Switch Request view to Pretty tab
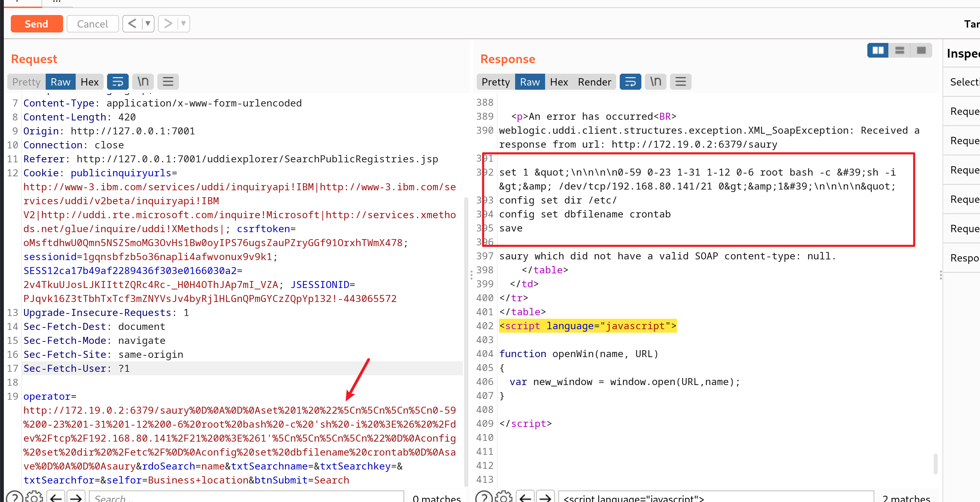 click(x=26, y=82)
